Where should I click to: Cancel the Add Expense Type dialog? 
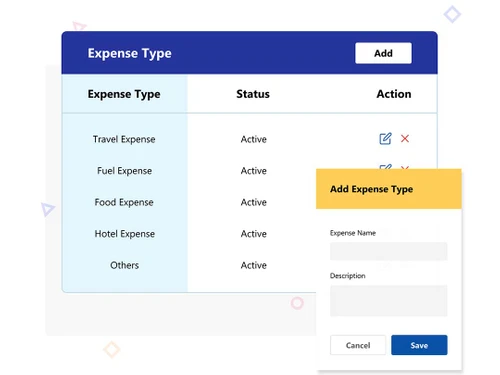pyautogui.click(x=358, y=345)
